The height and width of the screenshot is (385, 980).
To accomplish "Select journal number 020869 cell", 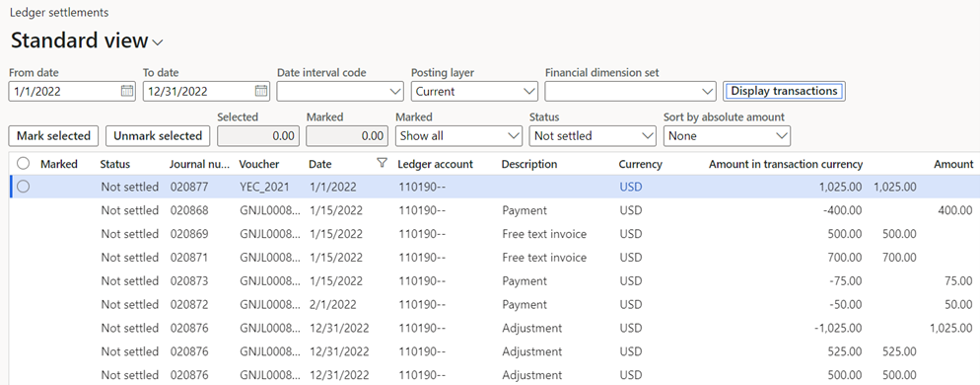I will point(189,234).
